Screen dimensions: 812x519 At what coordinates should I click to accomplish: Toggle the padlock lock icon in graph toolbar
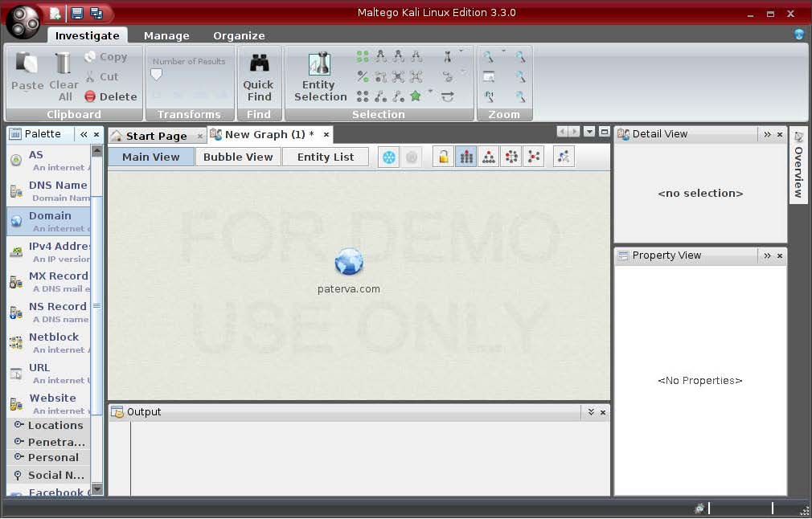tap(443, 157)
